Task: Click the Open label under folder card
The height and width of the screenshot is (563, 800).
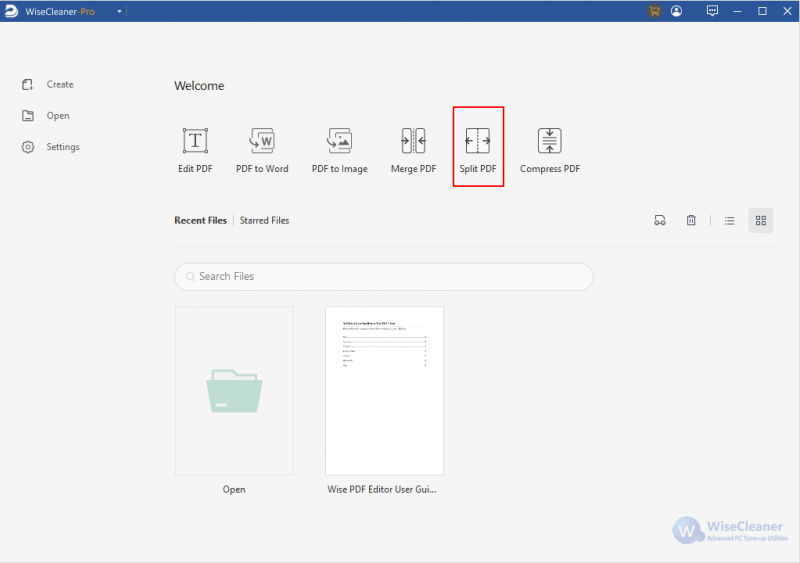Action: [x=234, y=489]
